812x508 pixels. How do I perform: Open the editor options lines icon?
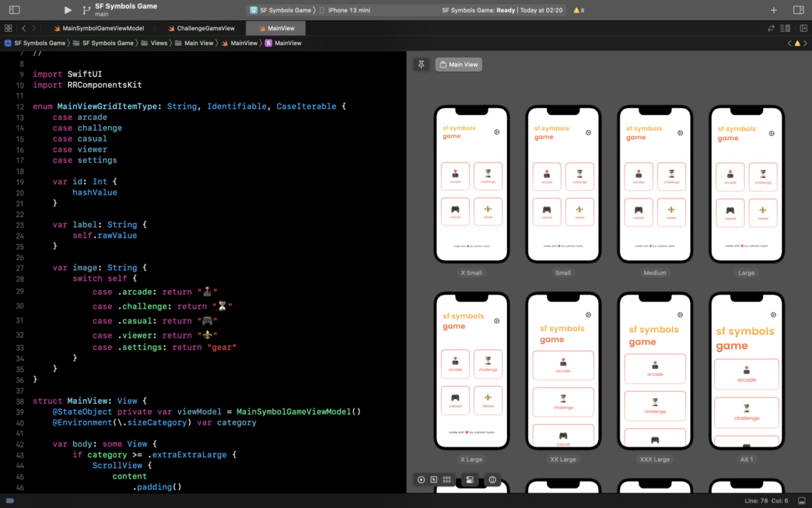pos(785,28)
